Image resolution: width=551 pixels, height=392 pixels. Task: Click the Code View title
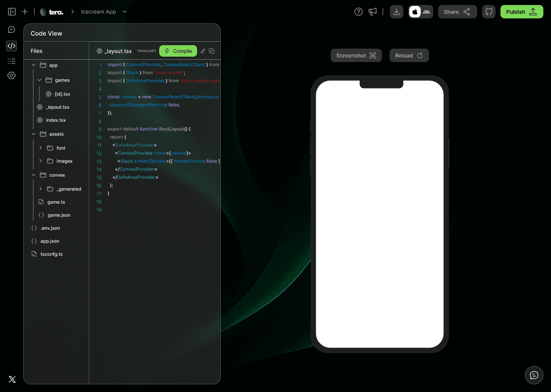tap(46, 34)
